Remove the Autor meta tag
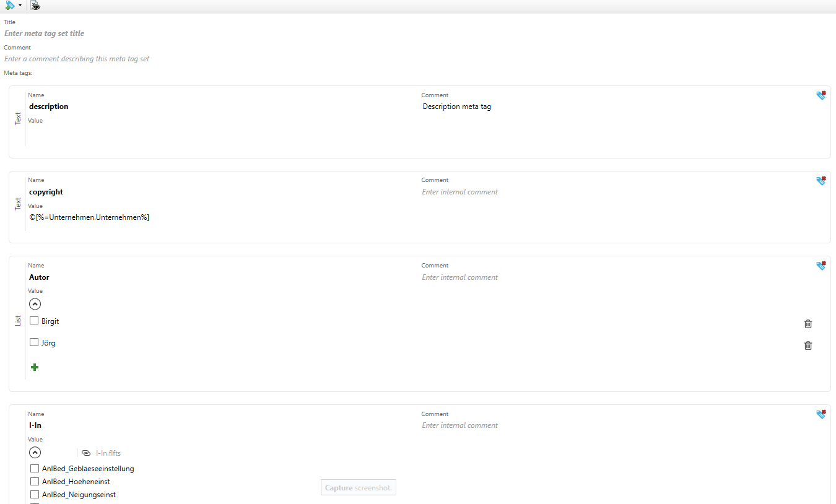This screenshot has height=504, width=836. [x=821, y=266]
